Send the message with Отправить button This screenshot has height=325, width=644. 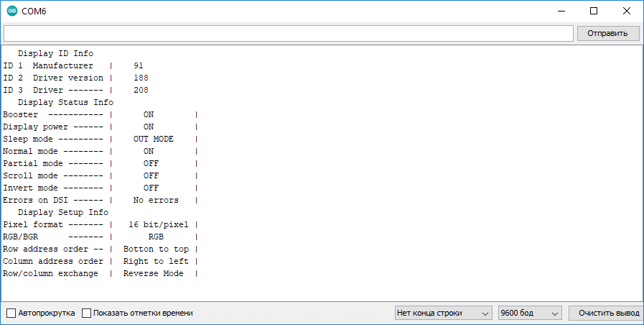click(607, 33)
